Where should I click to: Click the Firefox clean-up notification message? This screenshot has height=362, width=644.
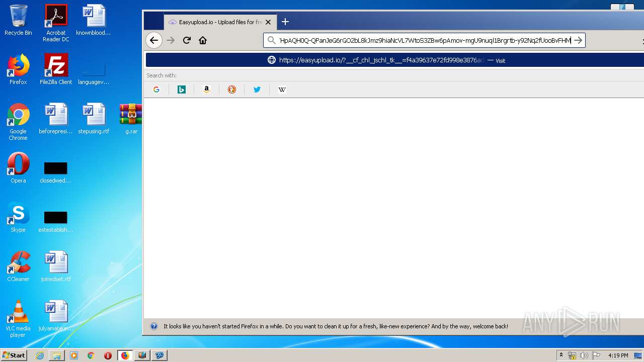tap(336, 326)
